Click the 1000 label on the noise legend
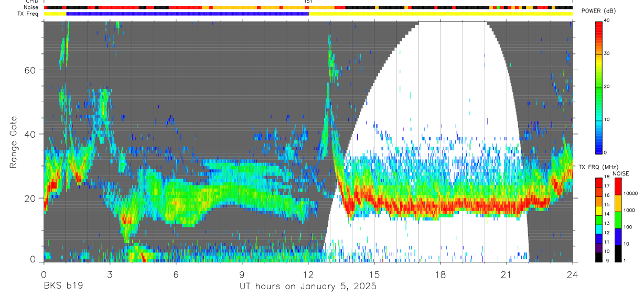This screenshot has width=644, height=297. 629,210
